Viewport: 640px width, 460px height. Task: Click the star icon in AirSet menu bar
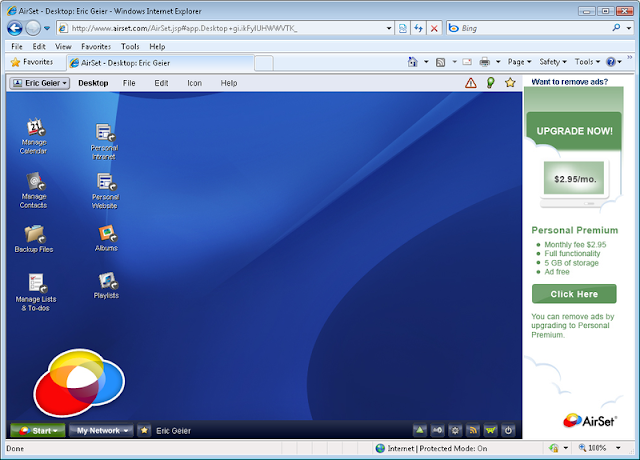pyautogui.click(x=510, y=83)
